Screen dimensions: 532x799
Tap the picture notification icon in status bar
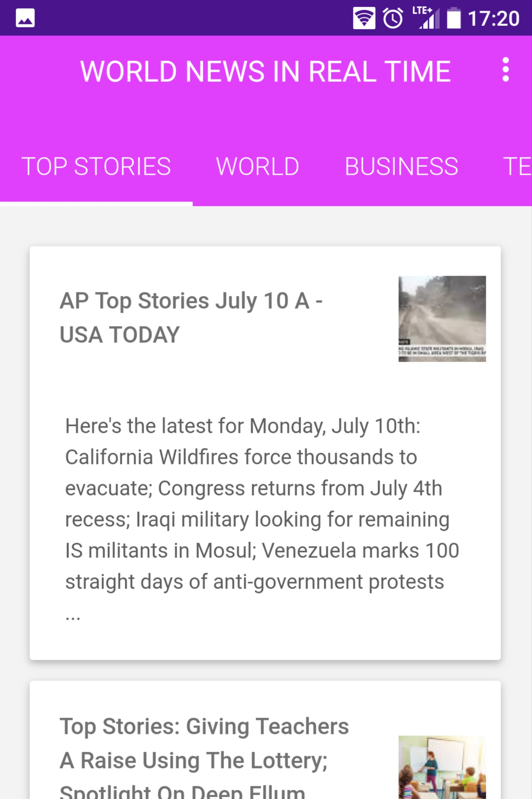[25, 18]
